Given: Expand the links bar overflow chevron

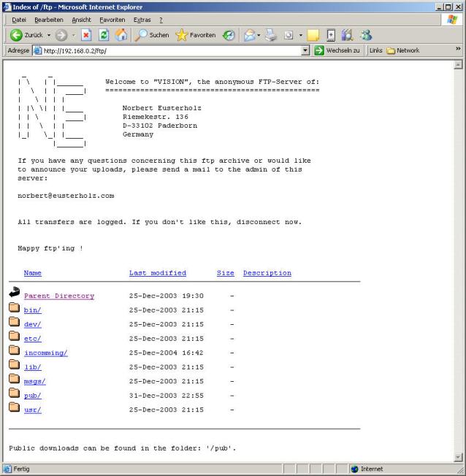Looking at the screenshot, I should [x=458, y=49].
